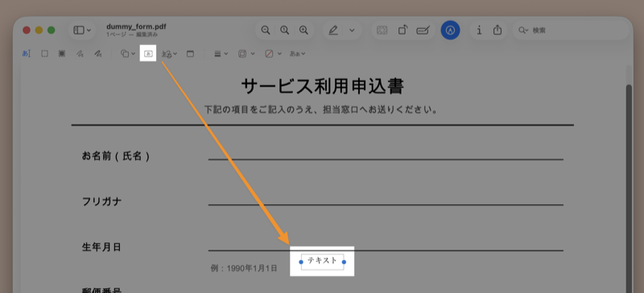Click the vertical scrollbar of the document
The image size is (644, 293).
click(x=629, y=189)
